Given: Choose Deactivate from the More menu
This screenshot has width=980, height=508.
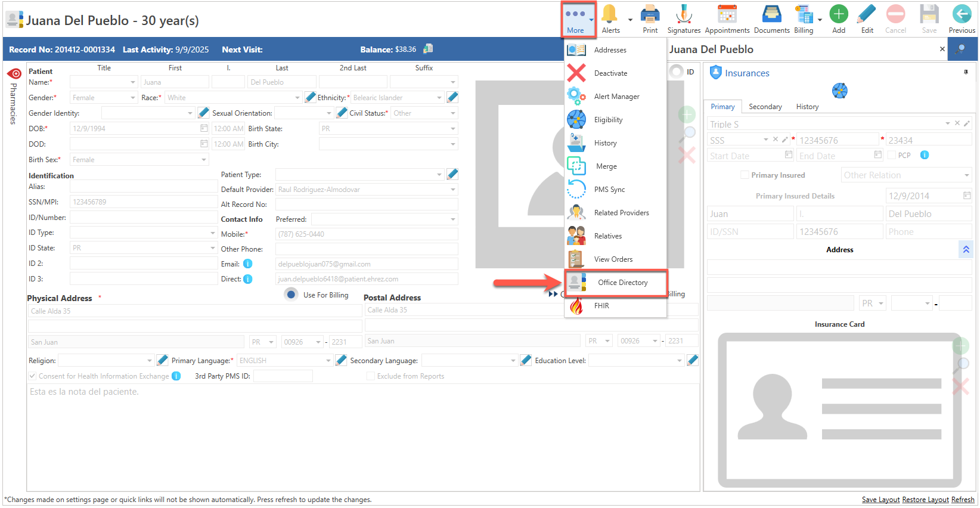Looking at the screenshot, I should (615, 73).
